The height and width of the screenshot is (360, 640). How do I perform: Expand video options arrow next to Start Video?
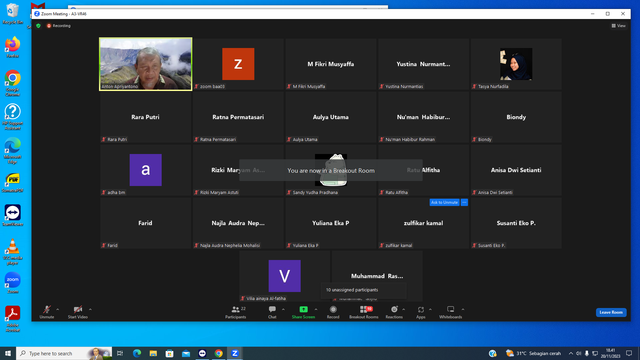[x=90, y=309]
